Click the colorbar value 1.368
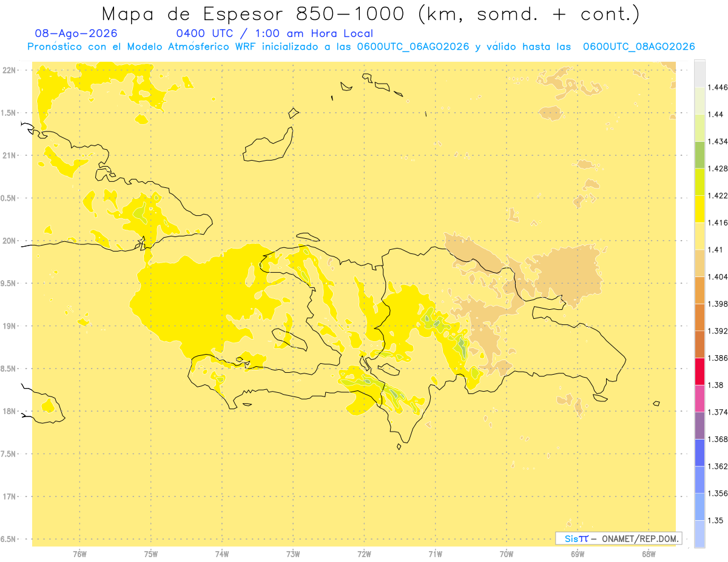Viewport: 728px width, 562px height. point(719,439)
